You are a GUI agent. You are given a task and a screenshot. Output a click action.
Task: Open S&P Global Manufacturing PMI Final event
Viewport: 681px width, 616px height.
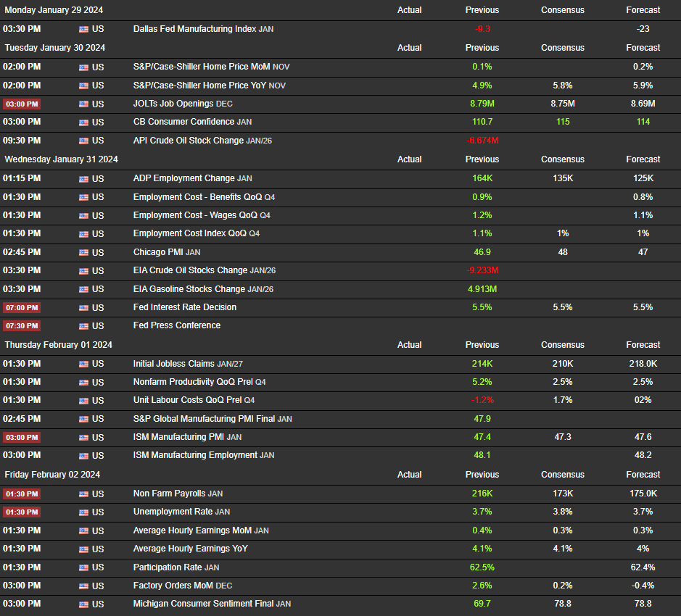click(x=212, y=419)
